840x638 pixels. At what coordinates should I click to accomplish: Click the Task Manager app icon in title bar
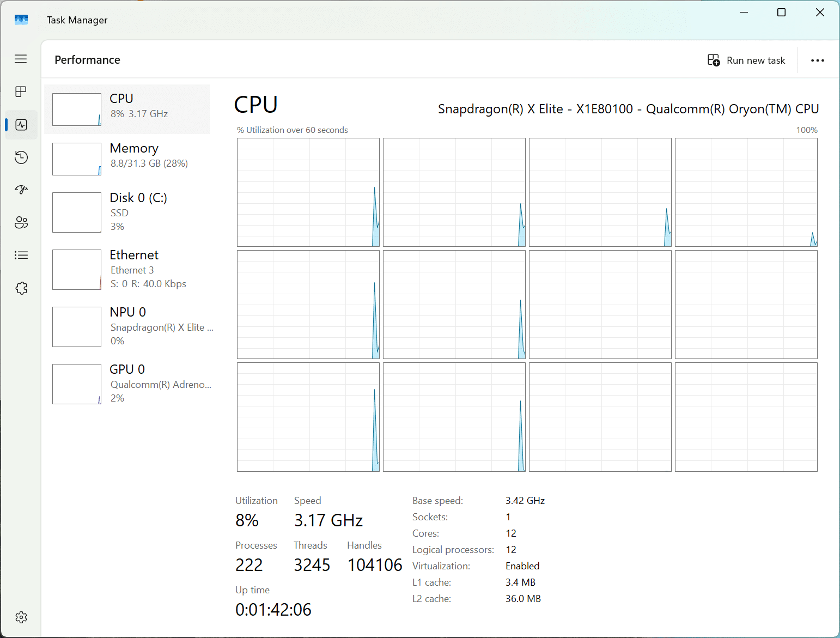tap(21, 20)
